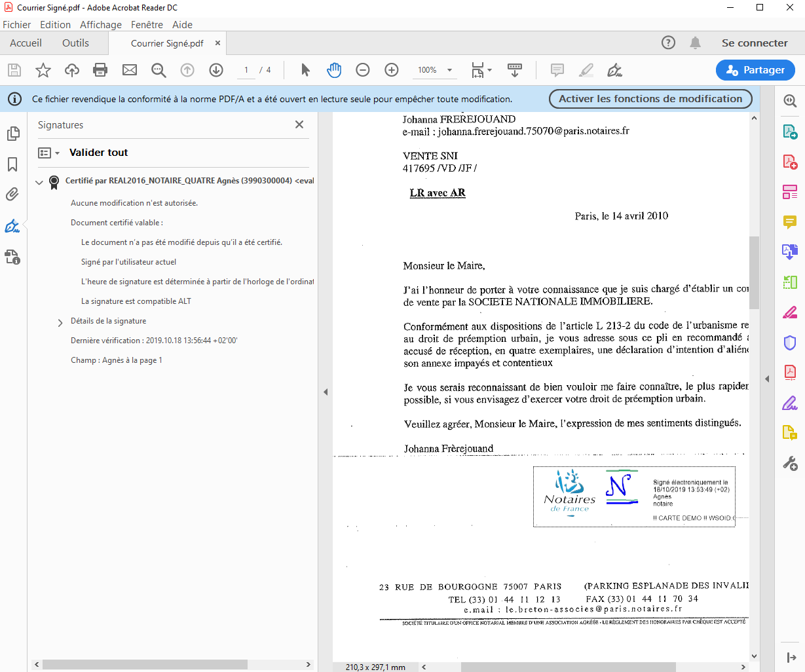Open the Protect shield tool
The image size is (805, 672).
(x=790, y=343)
